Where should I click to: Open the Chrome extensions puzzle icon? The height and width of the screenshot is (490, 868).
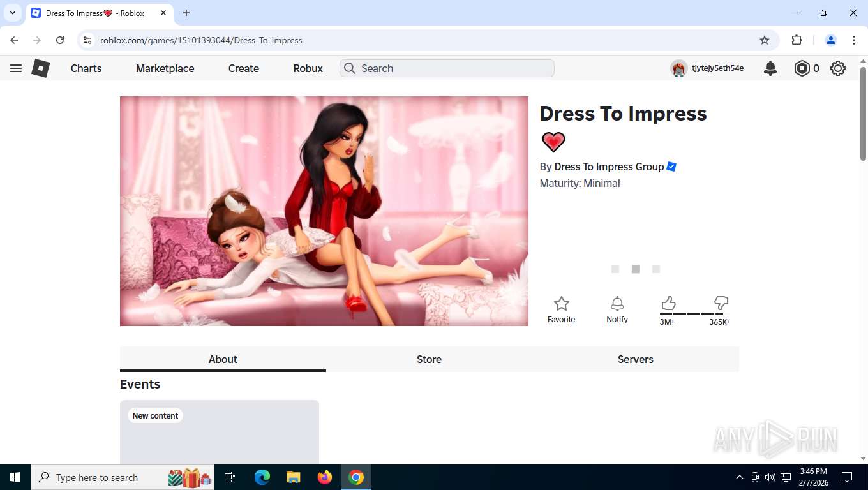point(797,40)
